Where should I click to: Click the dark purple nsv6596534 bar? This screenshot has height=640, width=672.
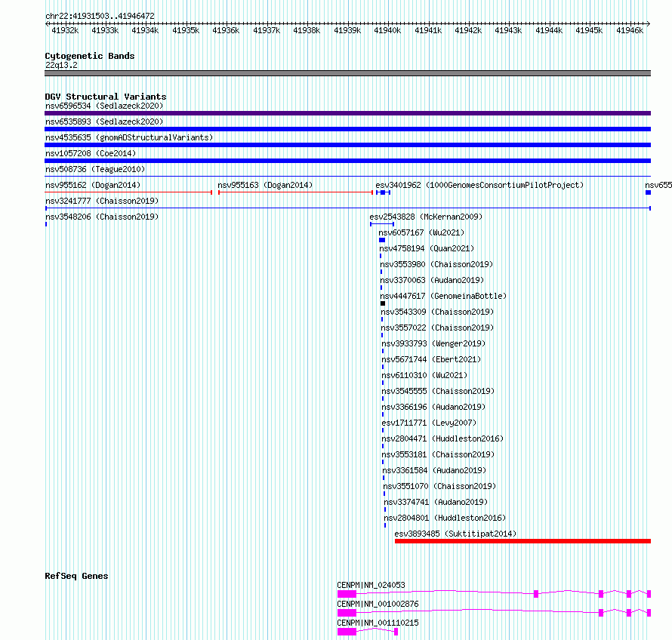pyautogui.click(x=347, y=113)
